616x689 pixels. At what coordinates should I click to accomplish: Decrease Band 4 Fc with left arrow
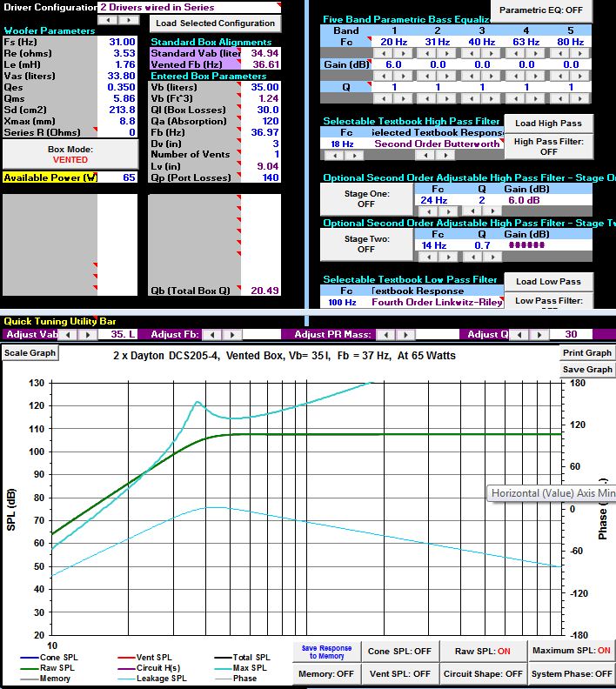pos(516,53)
